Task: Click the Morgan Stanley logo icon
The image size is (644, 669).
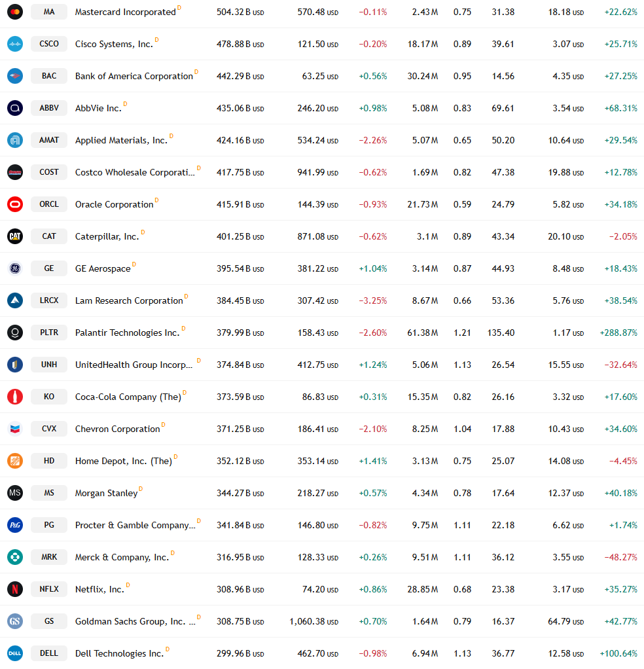Action: click(15, 493)
